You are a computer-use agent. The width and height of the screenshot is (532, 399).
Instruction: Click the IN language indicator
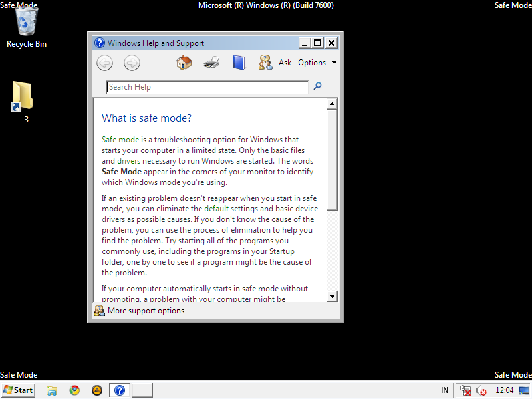coord(444,390)
